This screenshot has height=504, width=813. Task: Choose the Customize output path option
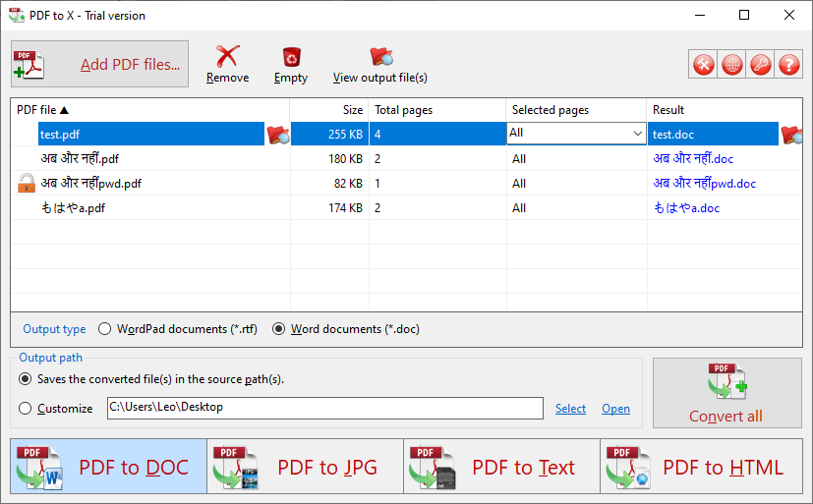(25, 408)
